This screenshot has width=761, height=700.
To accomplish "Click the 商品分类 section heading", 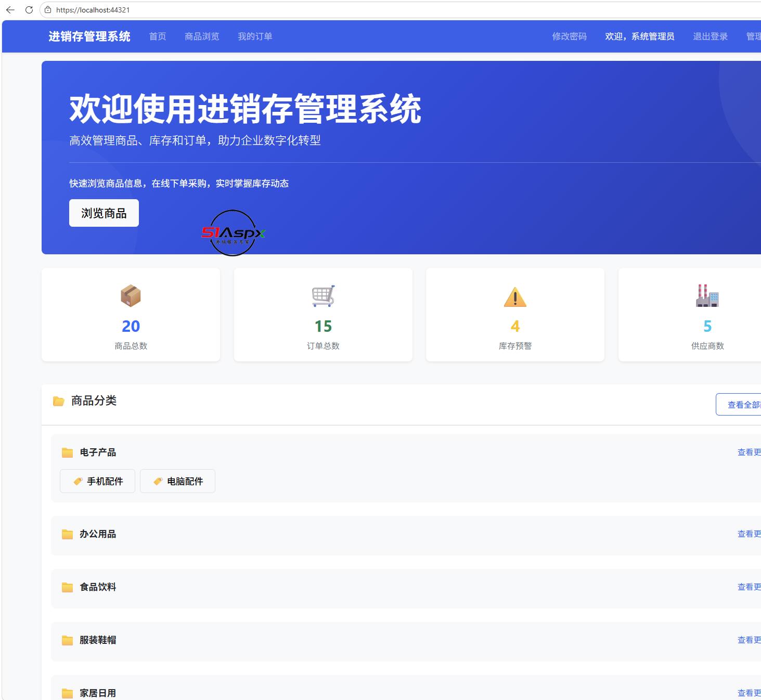I will 94,400.
